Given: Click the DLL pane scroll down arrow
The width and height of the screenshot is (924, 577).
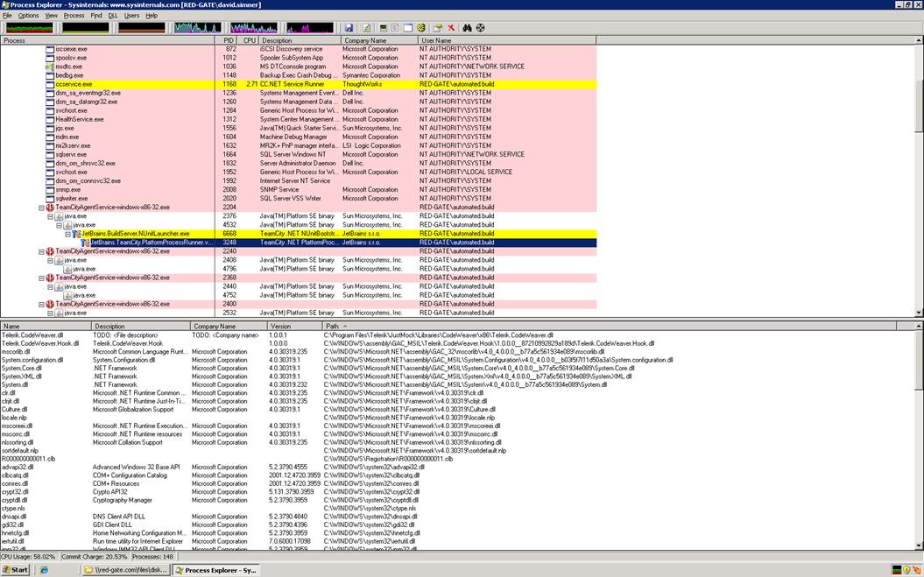Looking at the screenshot, I should 919,546.
